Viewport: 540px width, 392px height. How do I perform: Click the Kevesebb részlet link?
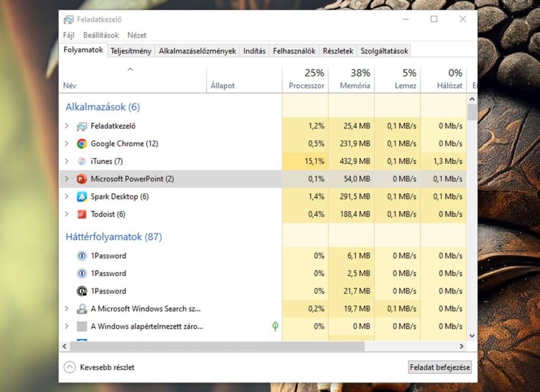click(x=107, y=368)
